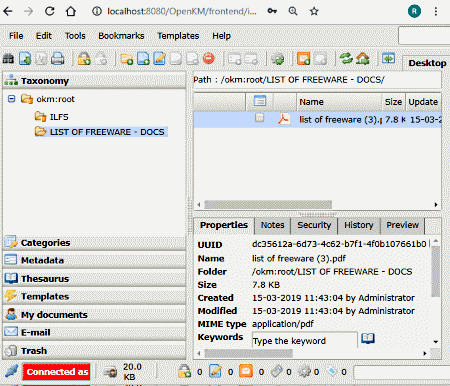Viewport: 450px width, 386px height.
Task: Expand the Categories stack panel
Action: [94, 243]
